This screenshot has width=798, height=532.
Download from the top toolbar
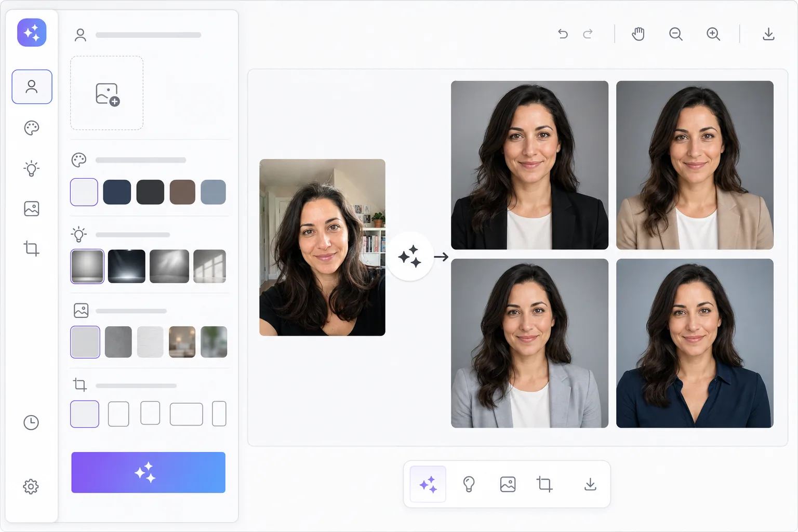tap(768, 34)
